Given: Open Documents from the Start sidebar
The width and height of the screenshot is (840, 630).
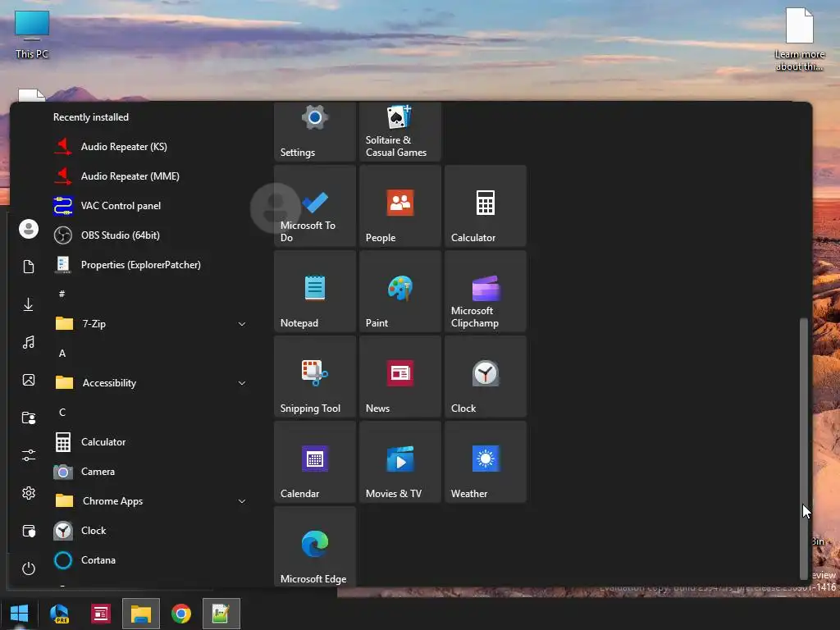Looking at the screenshot, I should 29,267.
